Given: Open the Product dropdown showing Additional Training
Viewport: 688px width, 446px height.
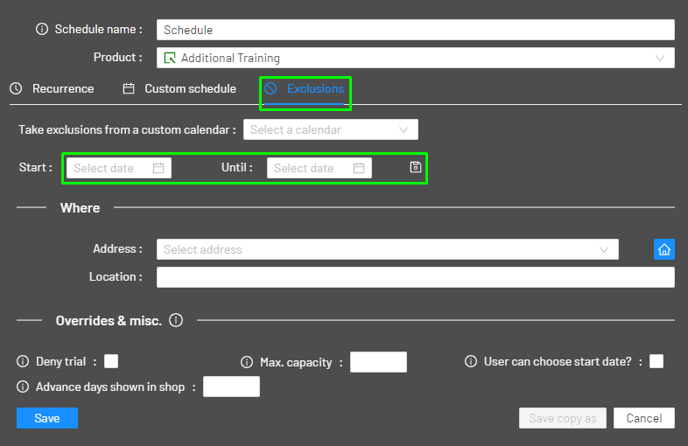Looking at the screenshot, I should [416, 58].
